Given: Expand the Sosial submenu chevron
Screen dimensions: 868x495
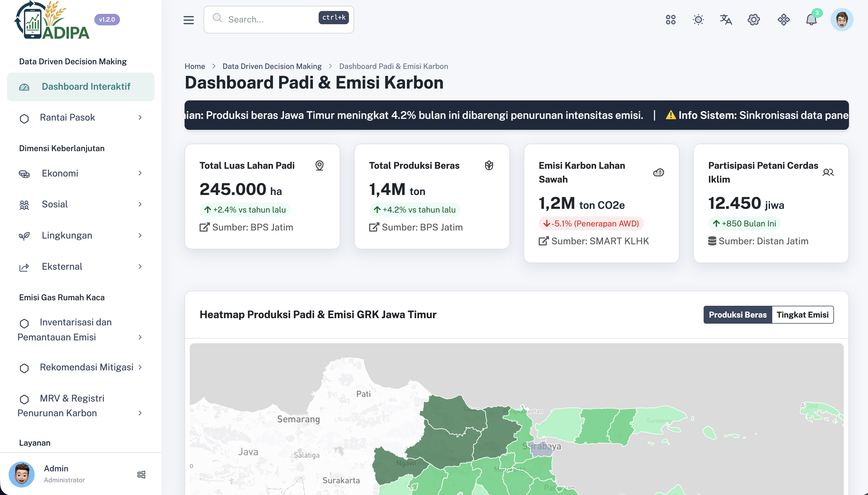Looking at the screenshot, I should click(140, 204).
